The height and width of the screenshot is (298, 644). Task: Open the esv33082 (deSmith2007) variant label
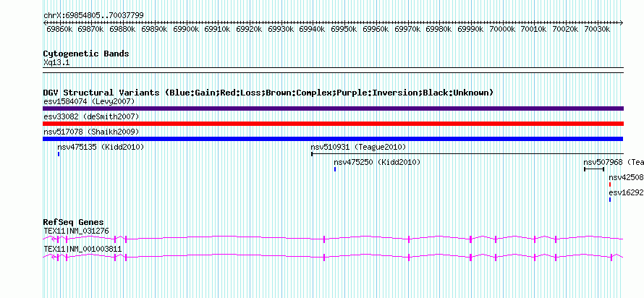[91, 116]
